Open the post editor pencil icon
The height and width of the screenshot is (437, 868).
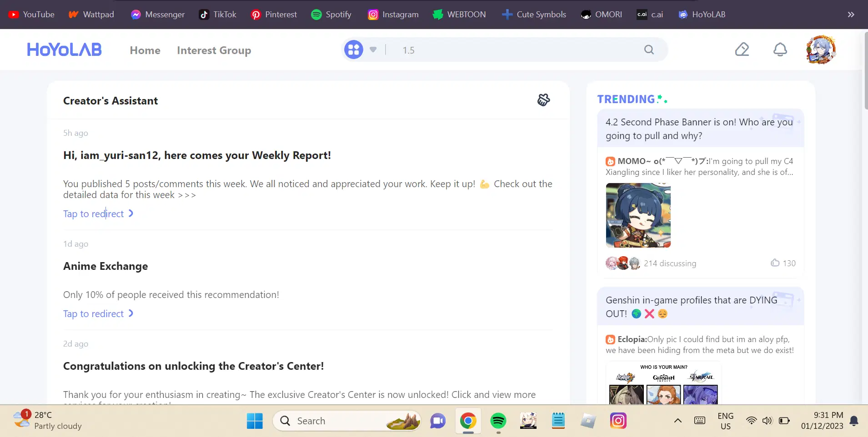click(x=742, y=50)
